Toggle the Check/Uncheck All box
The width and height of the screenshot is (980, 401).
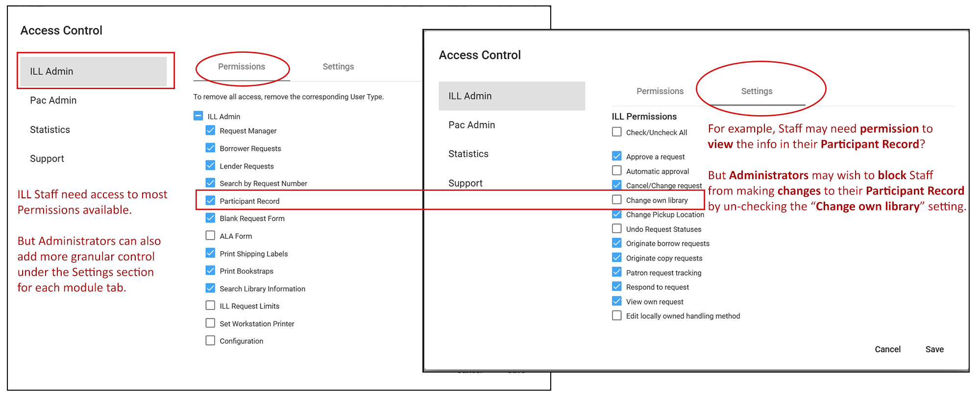[x=617, y=132]
